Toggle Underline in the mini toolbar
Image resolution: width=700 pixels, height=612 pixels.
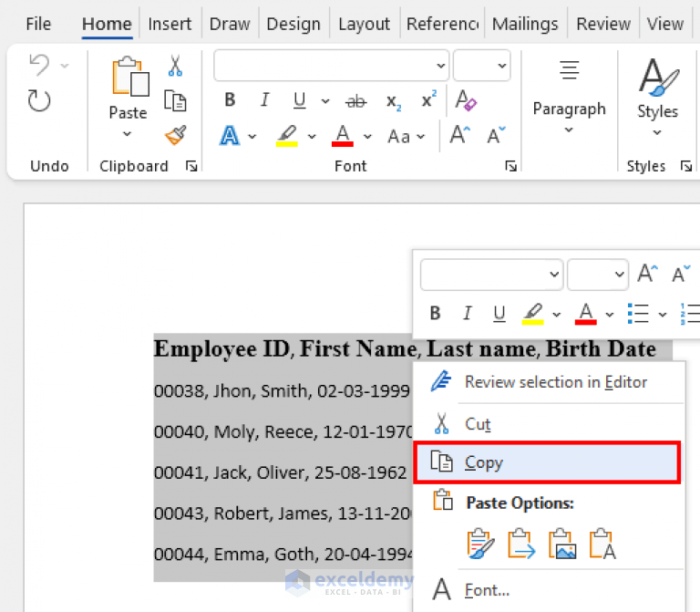click(x=499, y=314)
